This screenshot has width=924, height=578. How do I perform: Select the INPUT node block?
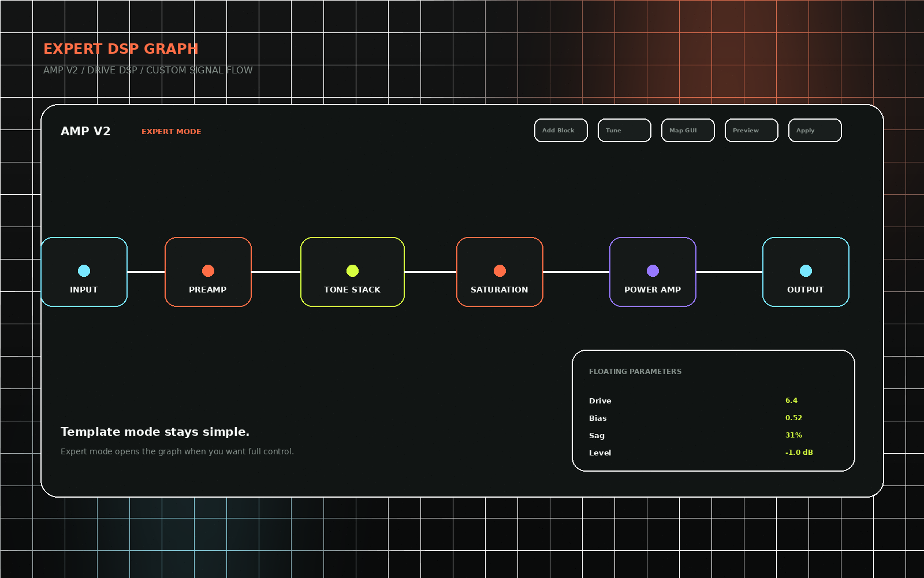(84, 272)
